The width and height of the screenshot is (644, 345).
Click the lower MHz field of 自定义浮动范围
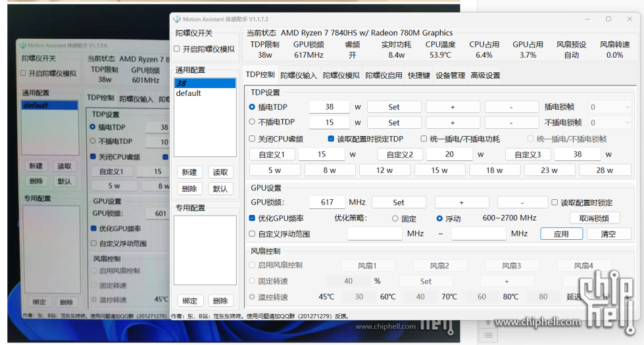pos(374,233)
